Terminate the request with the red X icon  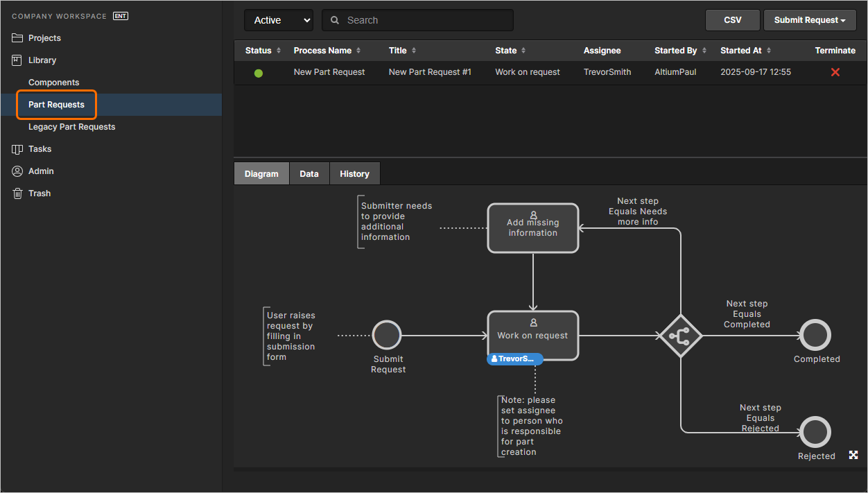click(x=835, y=71)
